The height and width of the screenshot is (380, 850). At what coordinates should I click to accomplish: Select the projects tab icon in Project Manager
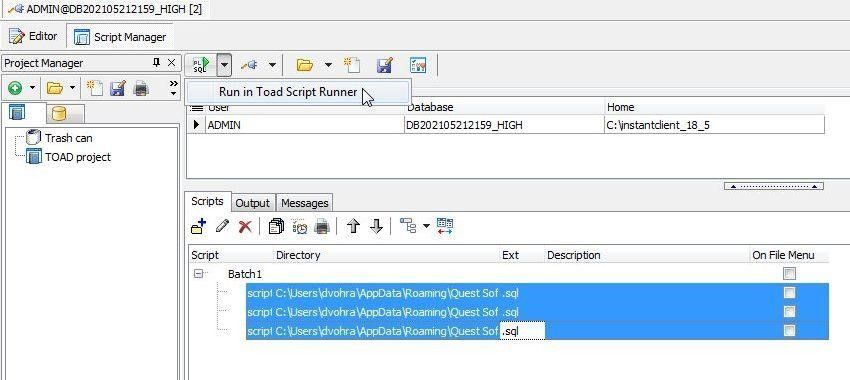tap(17, 112)
